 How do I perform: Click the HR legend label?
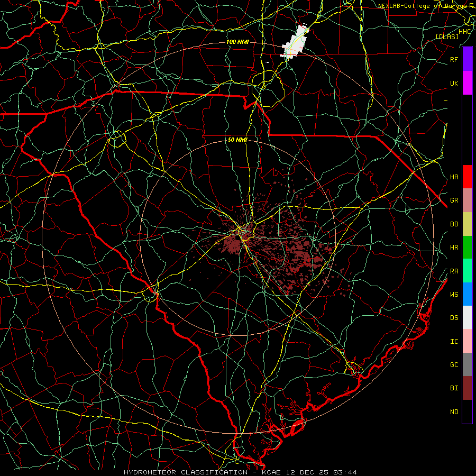click(454, 248)
